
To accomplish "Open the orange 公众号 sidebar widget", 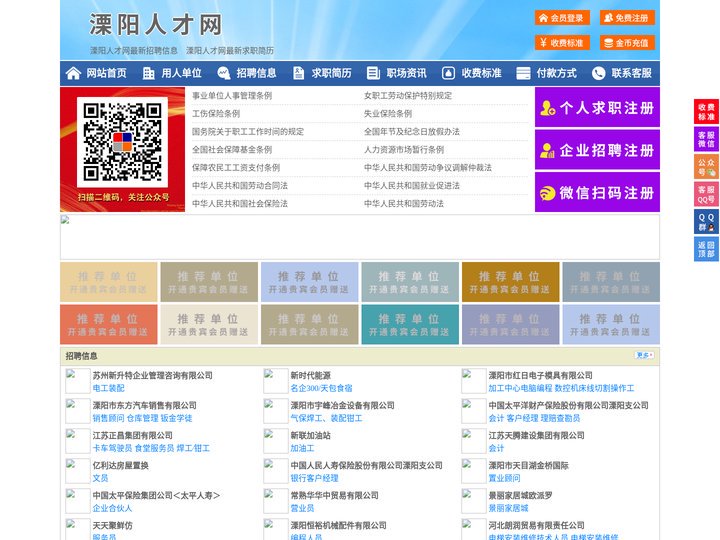I will click(x=706, y=167).
